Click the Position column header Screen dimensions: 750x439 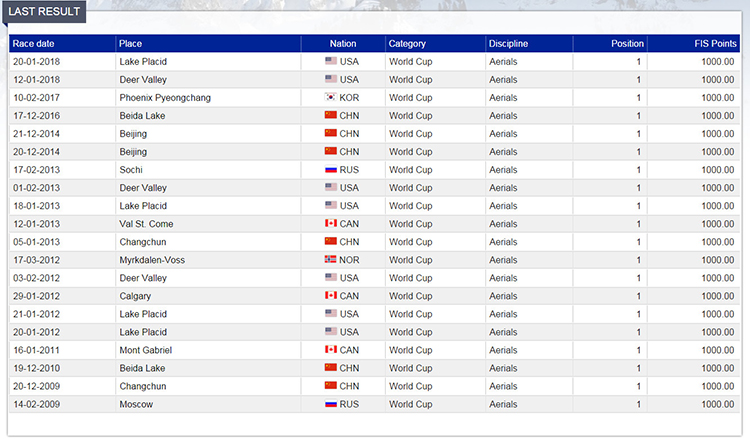click(x=627, y=44)
